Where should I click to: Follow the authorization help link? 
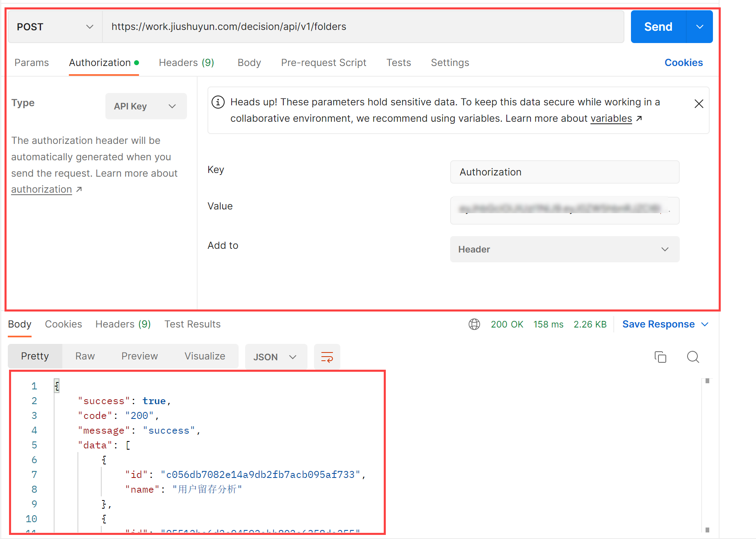coord(41,189)
